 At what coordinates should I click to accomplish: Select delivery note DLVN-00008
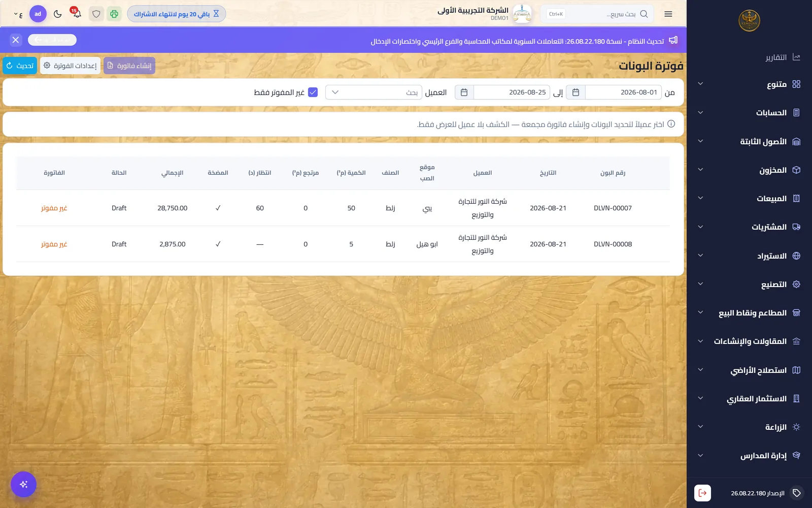click(x=613, y=244)
